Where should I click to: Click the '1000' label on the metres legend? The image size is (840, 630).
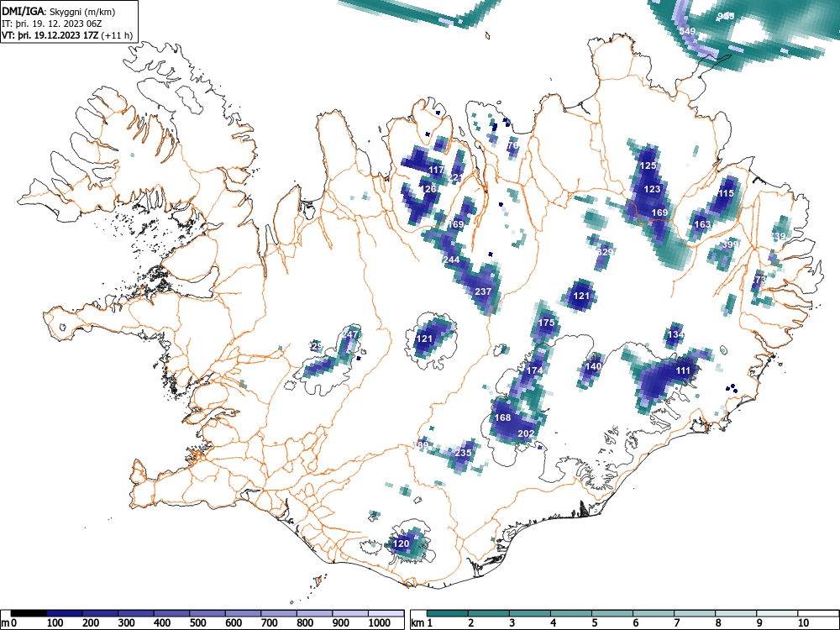(x=380, y=623)
